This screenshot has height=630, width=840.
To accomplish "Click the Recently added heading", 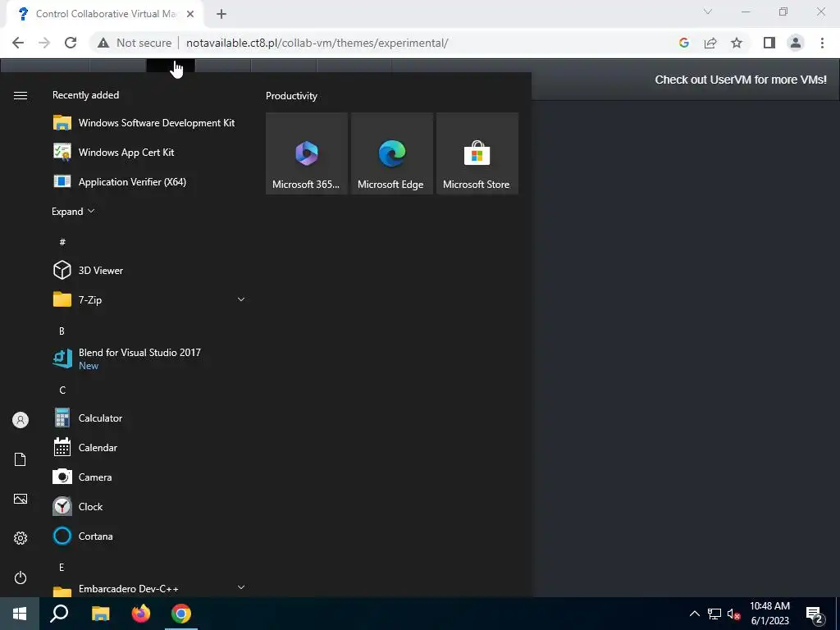I will (x=85, y=95).
